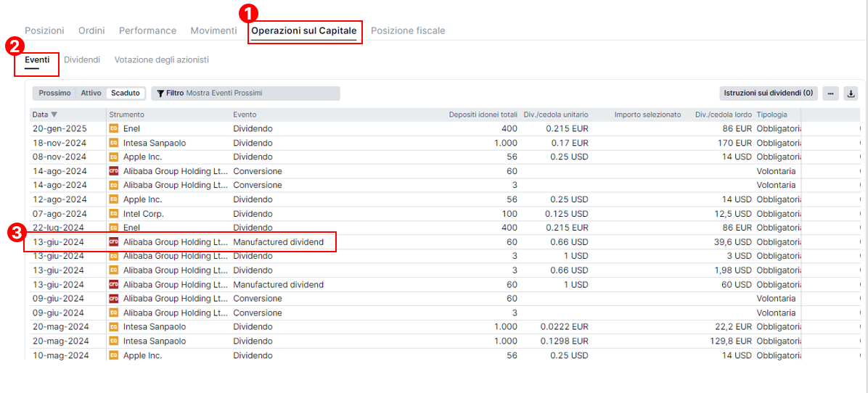Click the funnel icon next to Filtro

pos(160,94)
